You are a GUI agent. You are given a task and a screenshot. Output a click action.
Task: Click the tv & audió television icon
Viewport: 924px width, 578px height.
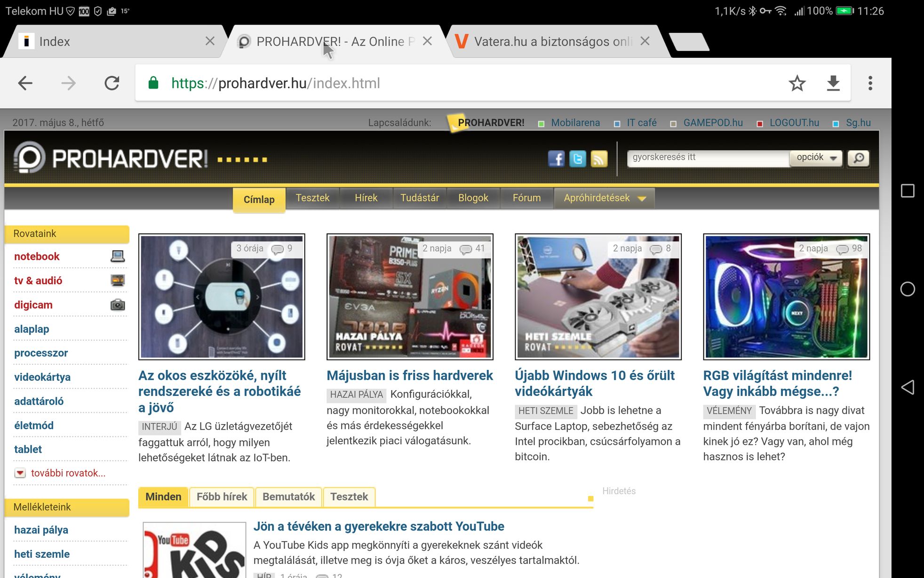click(x=118, y=281)
